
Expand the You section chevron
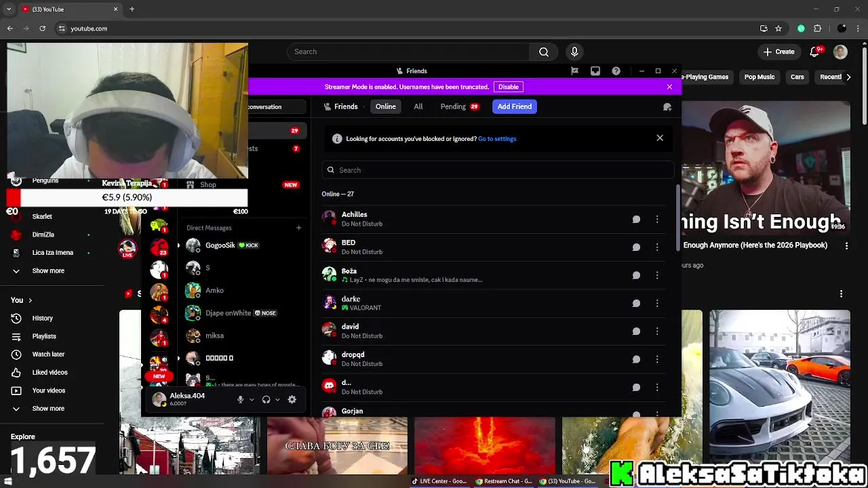[x=30, y=300]
